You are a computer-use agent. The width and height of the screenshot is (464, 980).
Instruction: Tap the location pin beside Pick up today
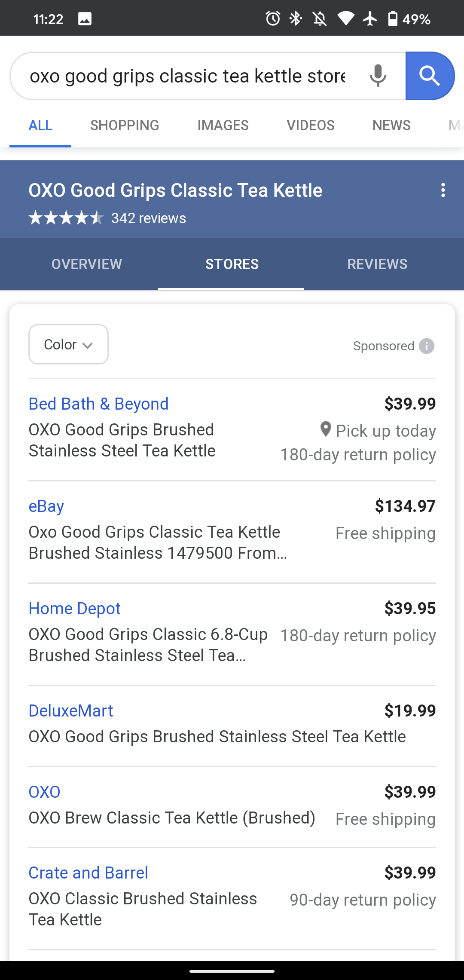point(326,429)
